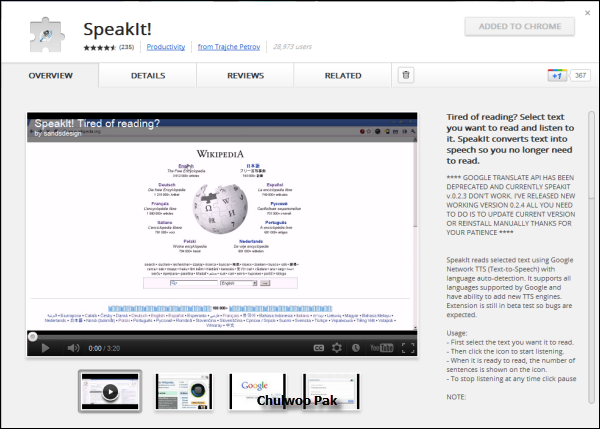600x429 pixels.
Task: Switch to the Overview tab
Action: pos(50,75)
